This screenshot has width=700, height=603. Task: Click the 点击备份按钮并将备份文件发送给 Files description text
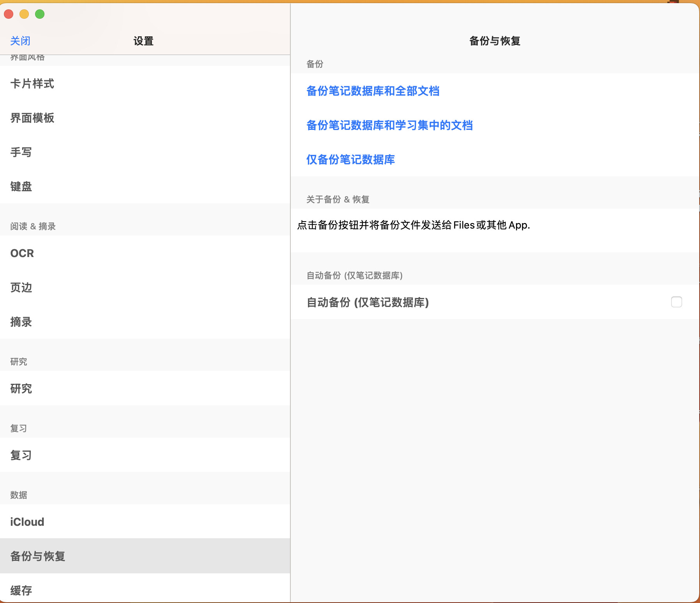414,225
